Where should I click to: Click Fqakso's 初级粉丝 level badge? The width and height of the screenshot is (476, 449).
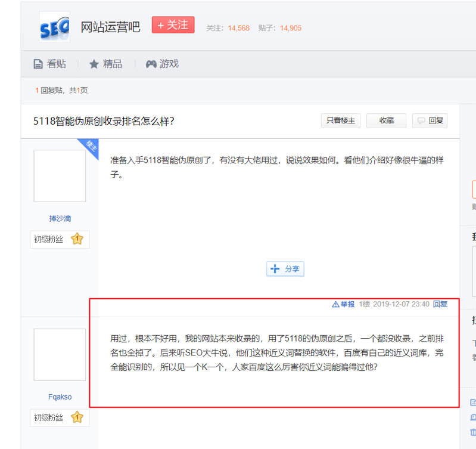60,418
